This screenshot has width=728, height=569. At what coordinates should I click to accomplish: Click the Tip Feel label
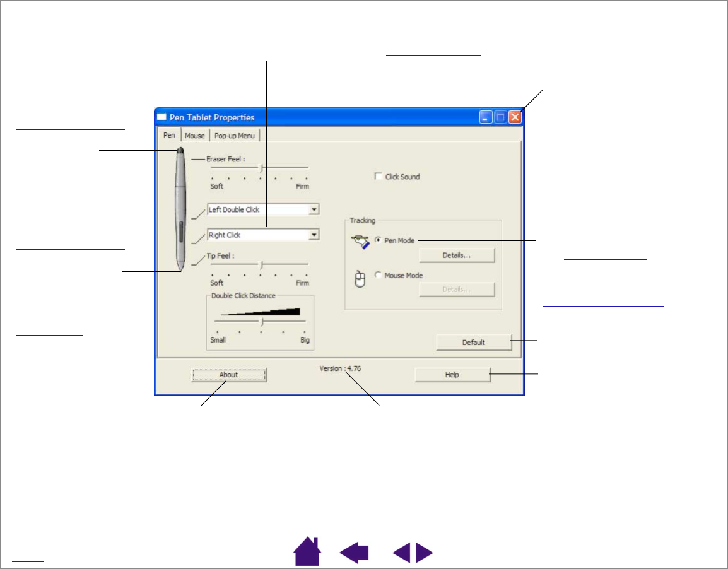[x=221, y=255]
